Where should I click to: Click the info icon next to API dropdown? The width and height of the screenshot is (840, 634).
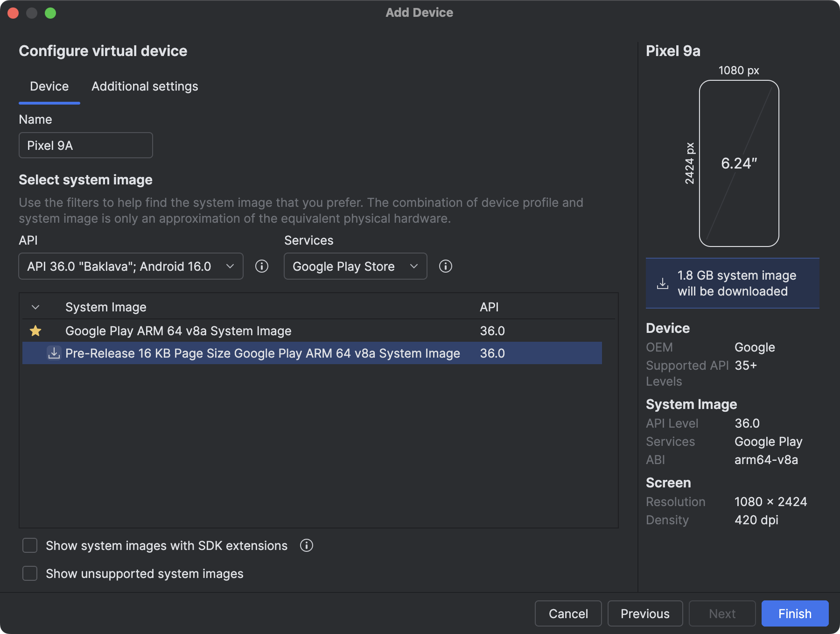[x=262, y=266]
